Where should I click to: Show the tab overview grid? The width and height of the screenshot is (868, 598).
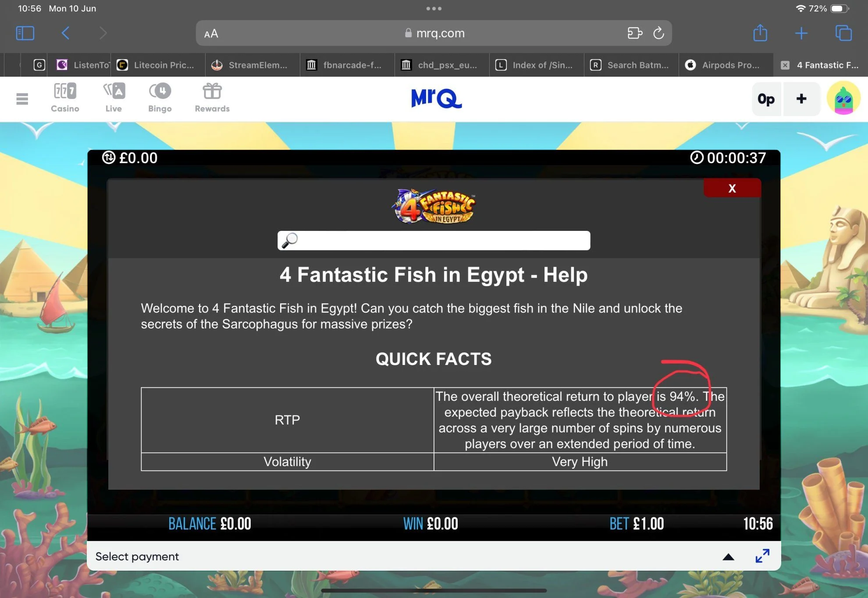[843, 33]
